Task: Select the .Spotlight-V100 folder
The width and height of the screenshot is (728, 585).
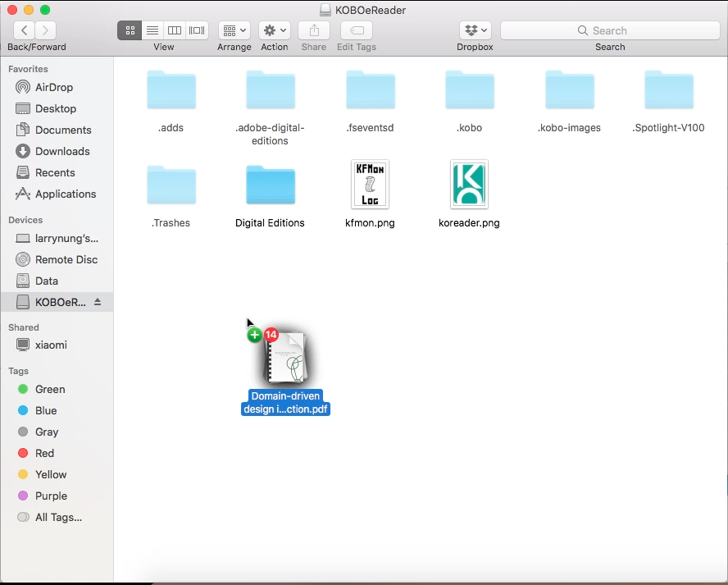Action: click(669, 90)
